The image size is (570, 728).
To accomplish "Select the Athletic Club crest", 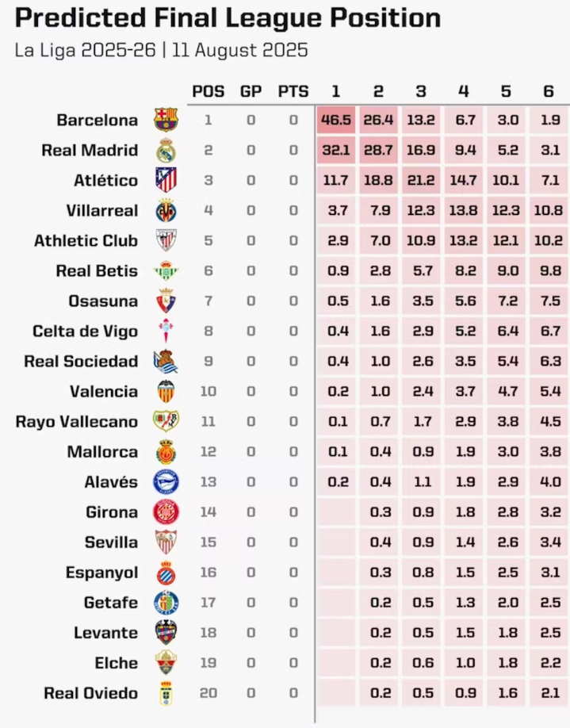I will click(x=166, y=240).
